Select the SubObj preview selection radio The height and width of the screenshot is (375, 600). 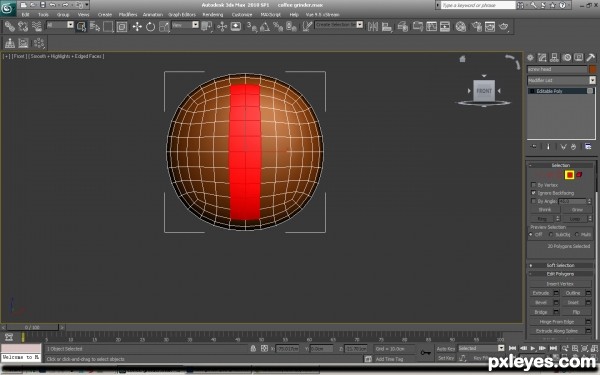point(551,234)
